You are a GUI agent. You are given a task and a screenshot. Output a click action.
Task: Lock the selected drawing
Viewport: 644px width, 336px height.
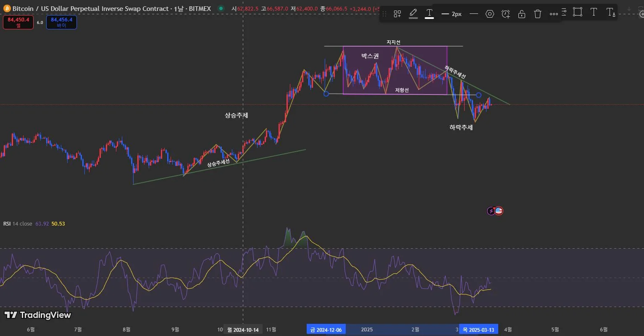coord(522,14)
